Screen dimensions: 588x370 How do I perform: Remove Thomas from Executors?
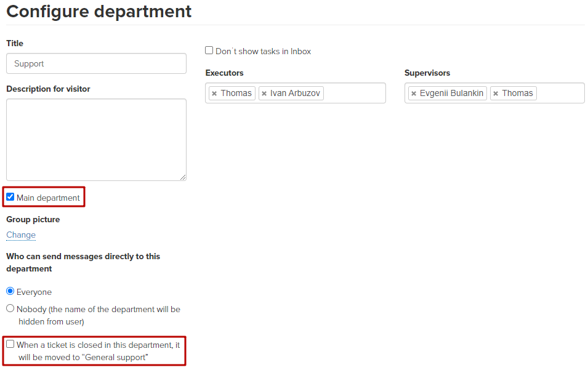click(x=214, y=94)
